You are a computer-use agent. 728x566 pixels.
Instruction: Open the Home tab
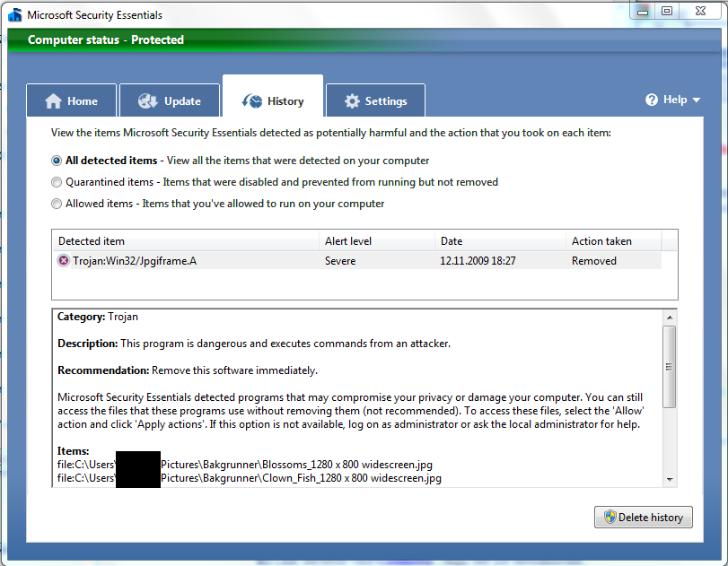coord(72,100)
